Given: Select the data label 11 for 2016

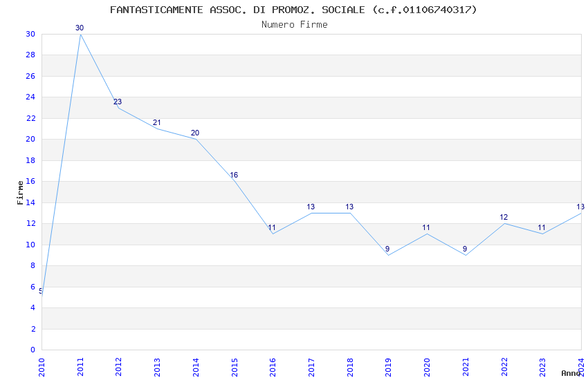Looking at the screenshot, I should point(272,227).
